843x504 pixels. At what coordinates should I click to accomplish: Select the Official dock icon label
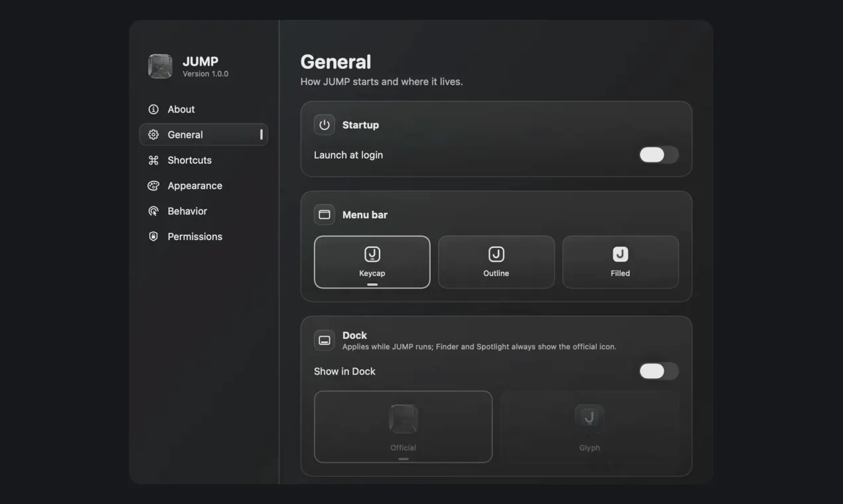click(404, 448)
